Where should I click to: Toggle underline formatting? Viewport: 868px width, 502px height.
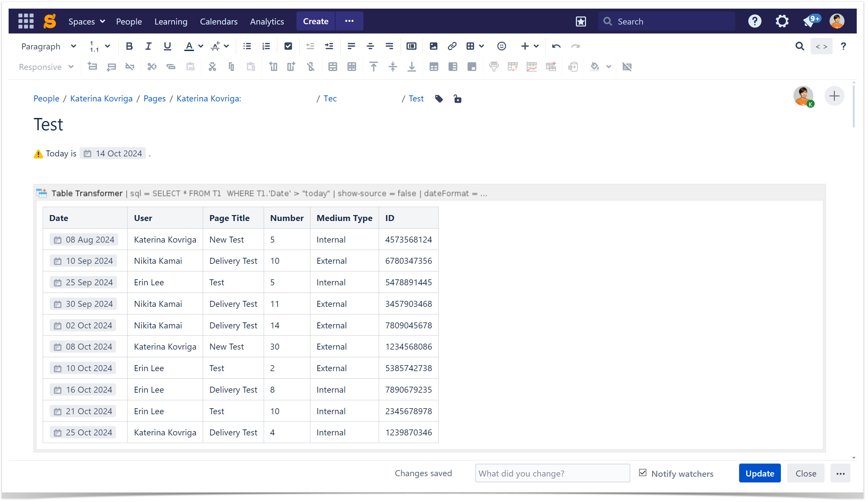pos(167,46)
